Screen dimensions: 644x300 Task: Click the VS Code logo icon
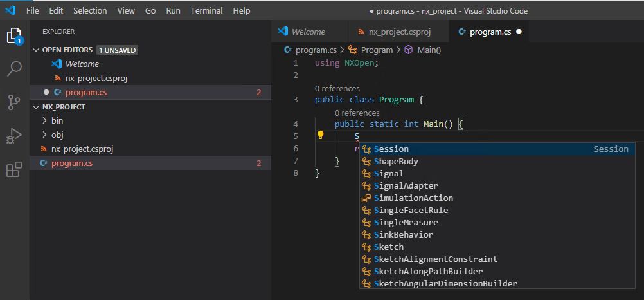coord(10,10)
